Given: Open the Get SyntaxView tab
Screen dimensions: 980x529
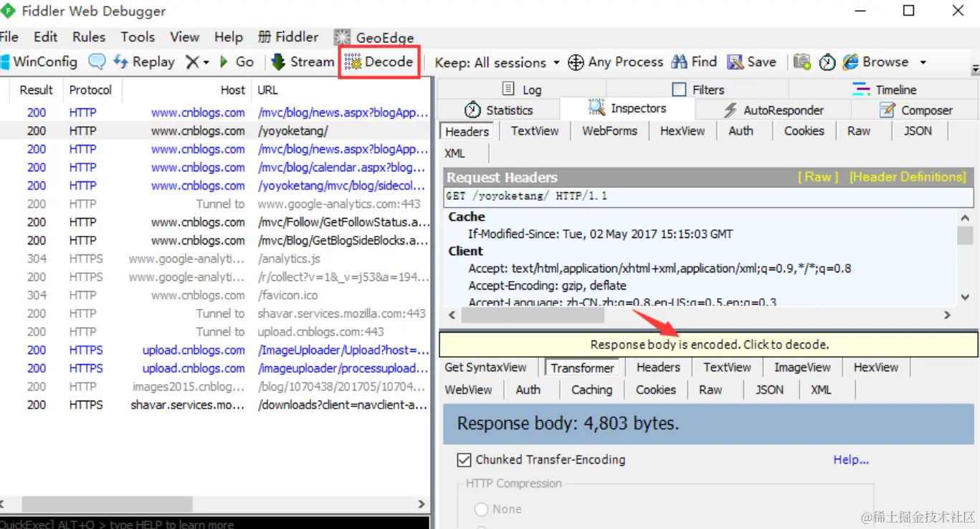Looking at the screenshot, I should (485, 367).
